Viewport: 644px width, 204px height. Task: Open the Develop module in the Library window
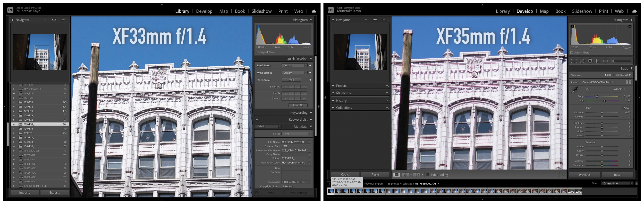point(204,11)
